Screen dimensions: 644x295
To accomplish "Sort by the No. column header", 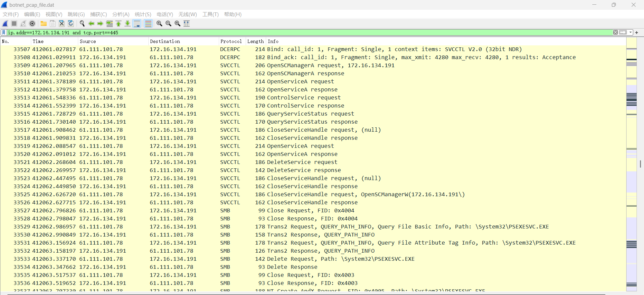I will pyautogui.click(x=15, y=41).
